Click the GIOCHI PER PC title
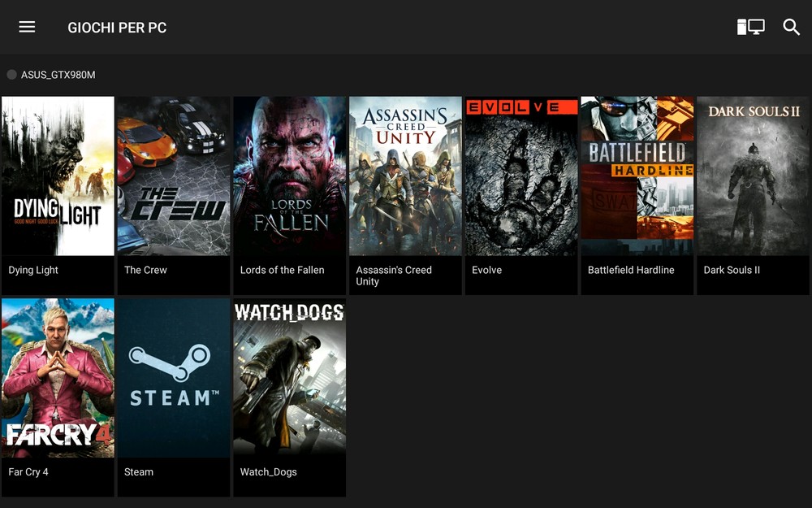The image size is (812, 508). point(117,28)
